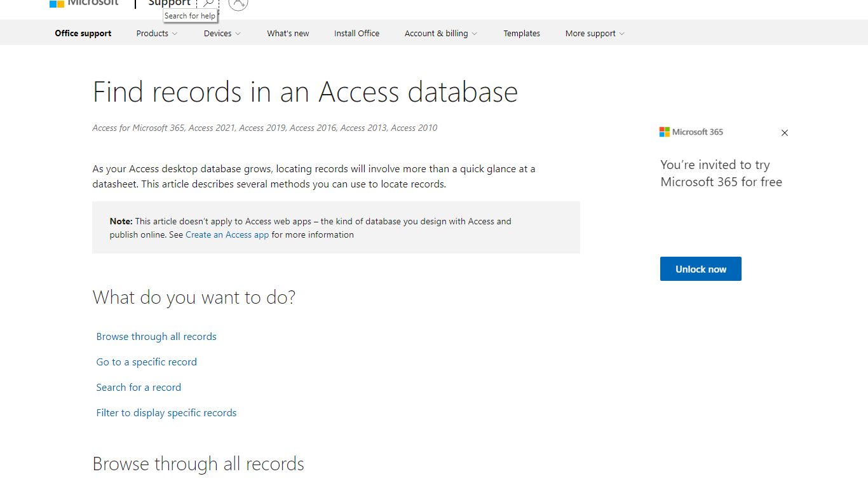The image size is (868, 488).
Task: Expand the More support dropdown
Action: coord(595,33)
